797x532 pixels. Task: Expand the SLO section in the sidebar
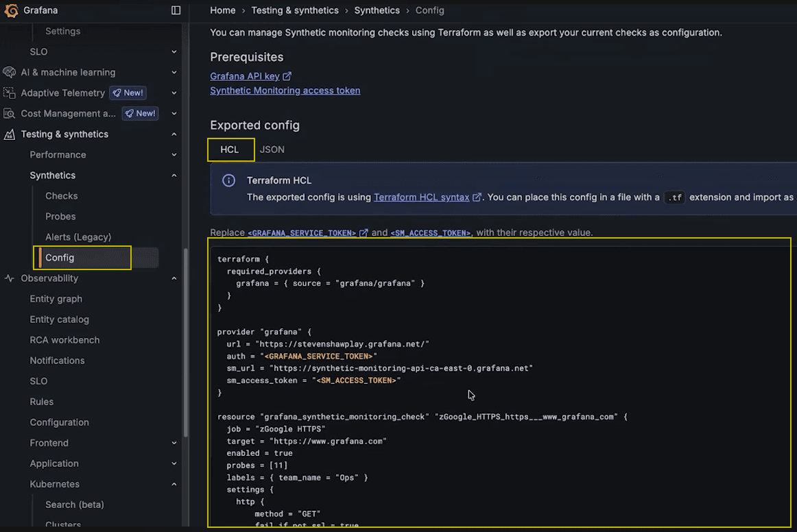coord(174,51)
